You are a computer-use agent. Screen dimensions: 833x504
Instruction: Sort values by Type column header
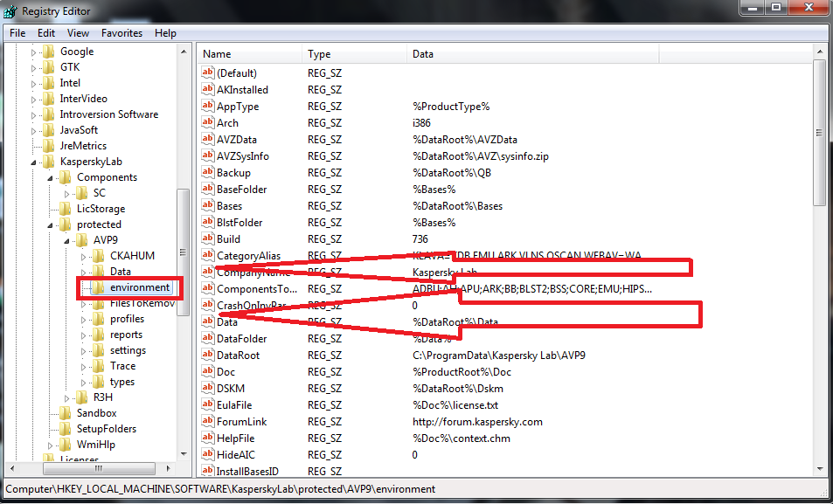click(x=354, y=54)
